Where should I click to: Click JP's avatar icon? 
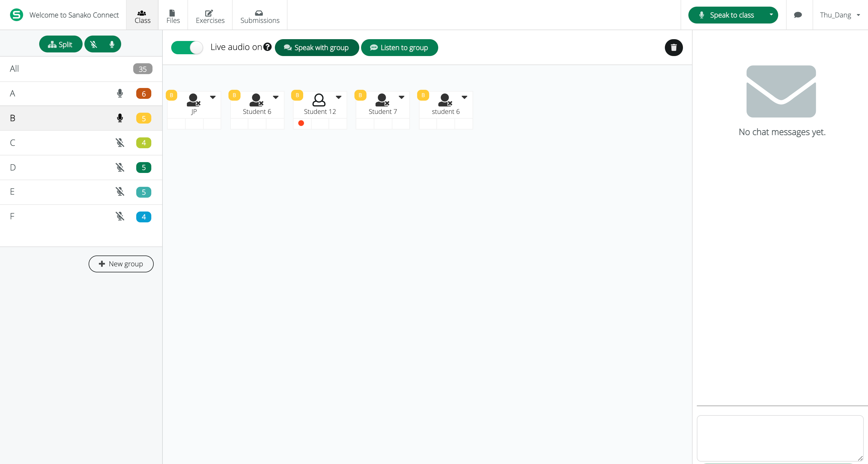[x=193, y=100]
